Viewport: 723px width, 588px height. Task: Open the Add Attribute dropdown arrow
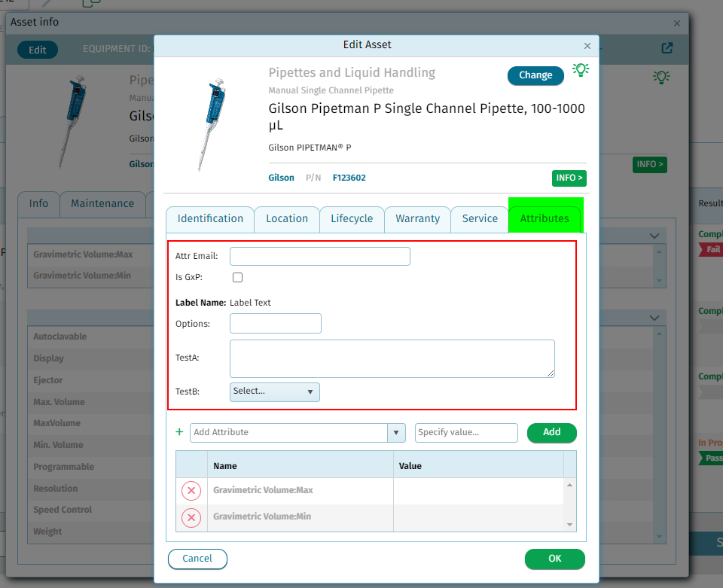pos(396,433)
